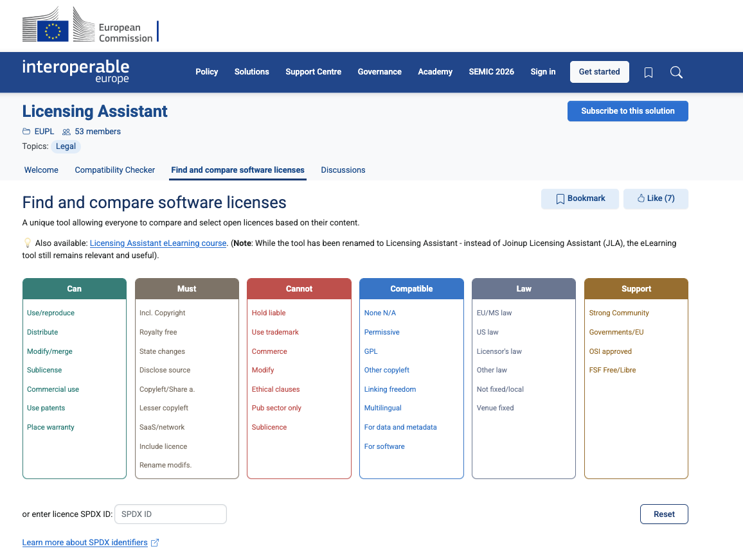Choose the Multilingual option
Screen dimensions: 743x560
tap(383, 408)
